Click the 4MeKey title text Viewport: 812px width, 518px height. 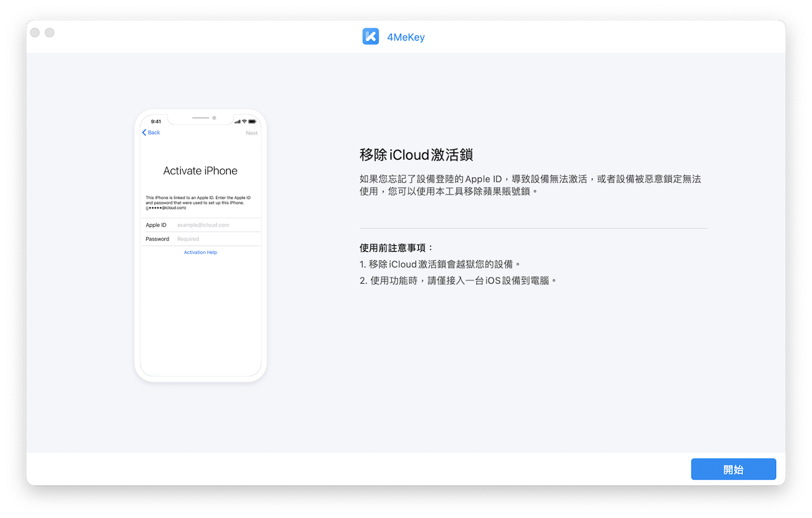point(405,37)
